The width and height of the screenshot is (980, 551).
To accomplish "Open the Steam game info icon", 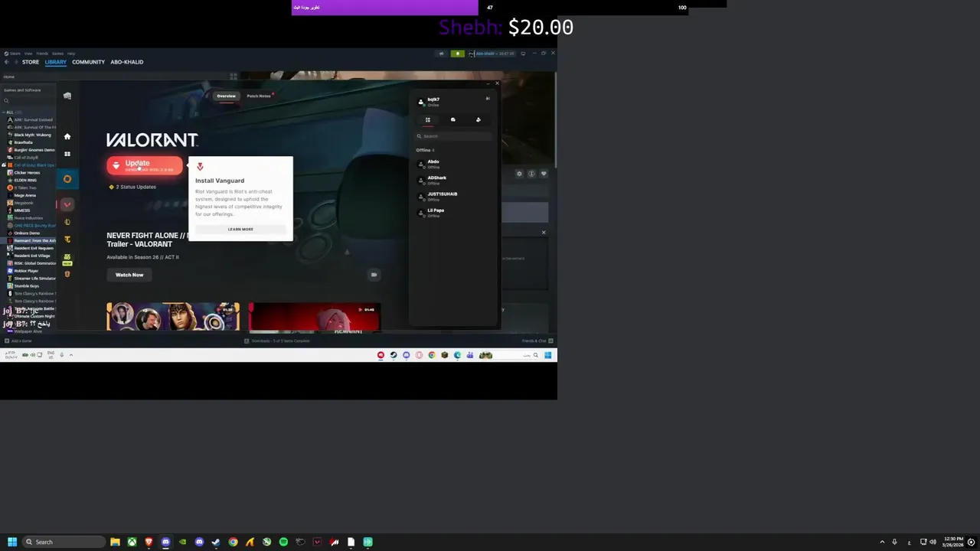I will (531, 174).
